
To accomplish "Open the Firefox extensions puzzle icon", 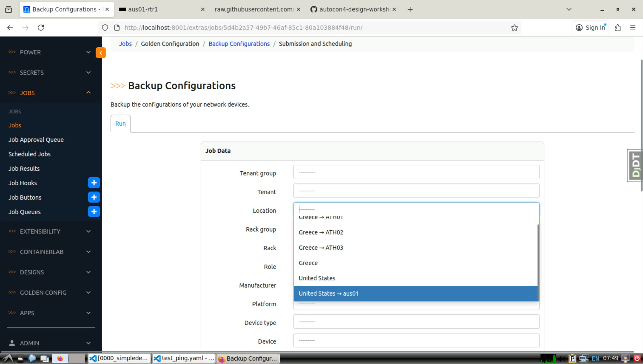I will tap(617, 27).
